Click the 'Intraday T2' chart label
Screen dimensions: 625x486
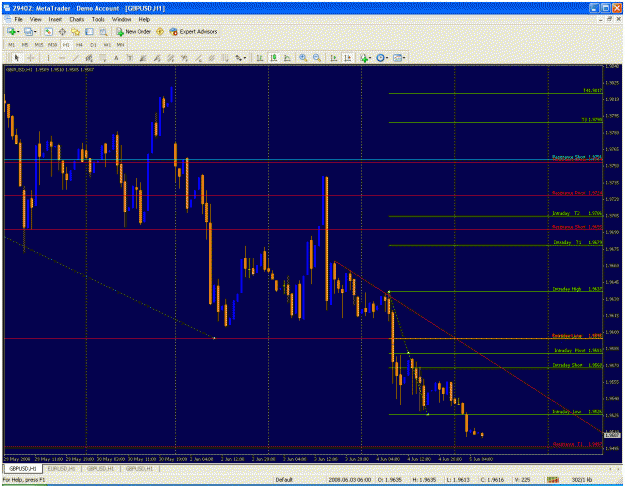tap(566, 213)
